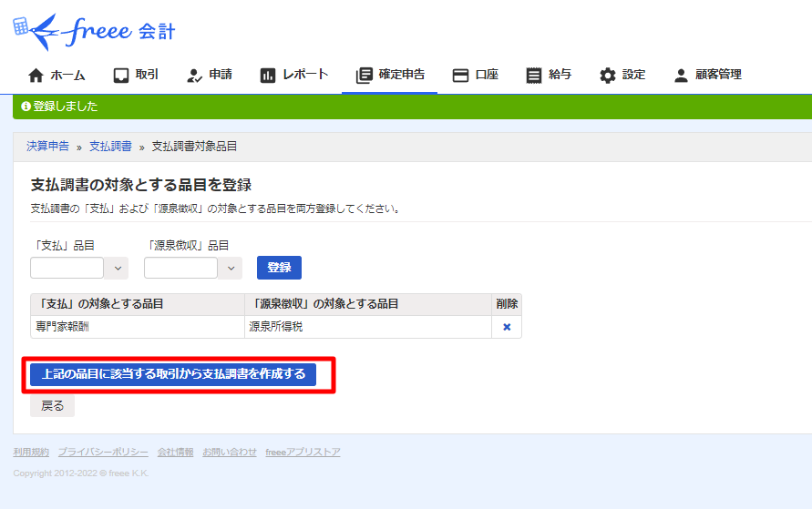Open 顧客管理 with the person icon

681,76
